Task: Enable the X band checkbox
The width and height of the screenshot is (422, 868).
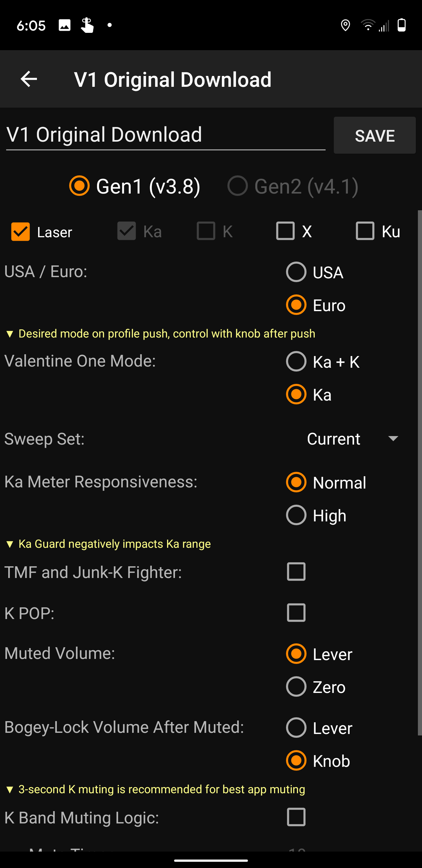Action: click(x=285, y=231)
